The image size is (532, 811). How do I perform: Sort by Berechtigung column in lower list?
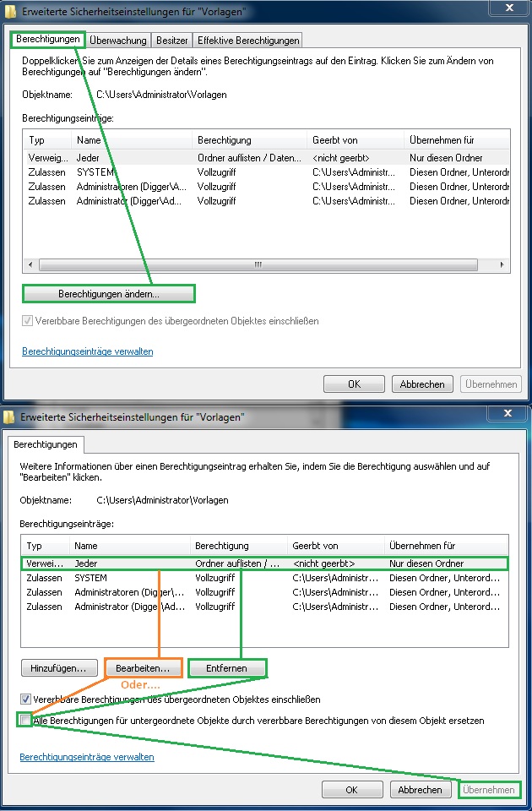(x=239, y=546)
